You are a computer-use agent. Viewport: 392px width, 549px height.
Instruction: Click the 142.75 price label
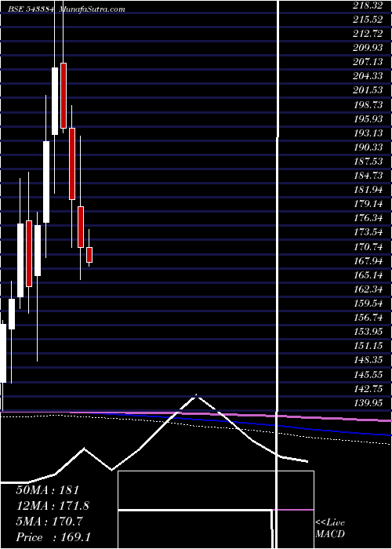368,388
